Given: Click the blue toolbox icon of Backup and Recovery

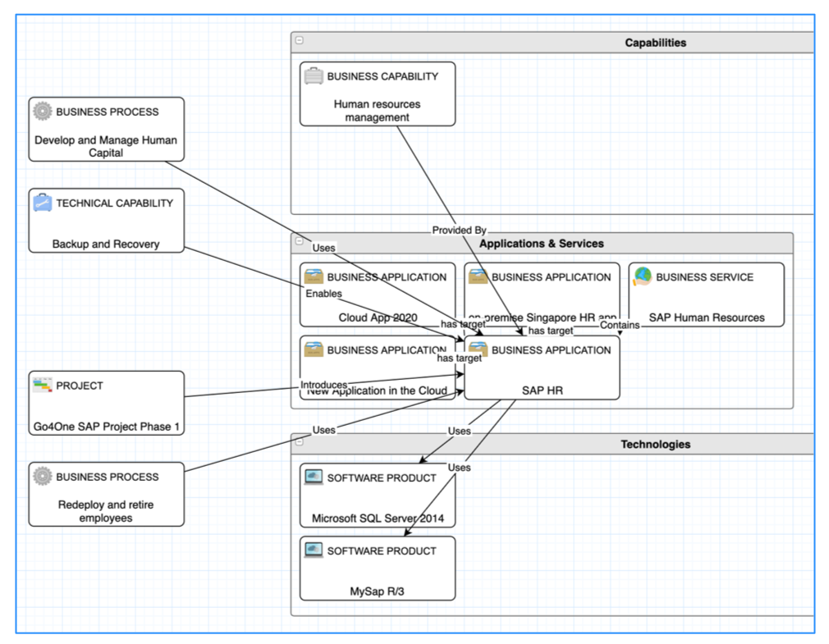Looking at the screenshot, I should point(43,203).
